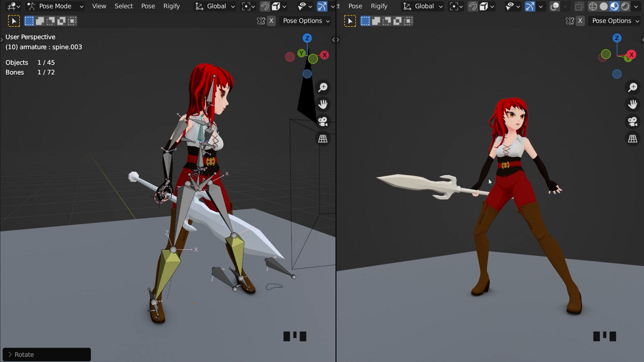Open the Pose menu in left viewport
The image size is (644, 362).
[x=148, y=6]
